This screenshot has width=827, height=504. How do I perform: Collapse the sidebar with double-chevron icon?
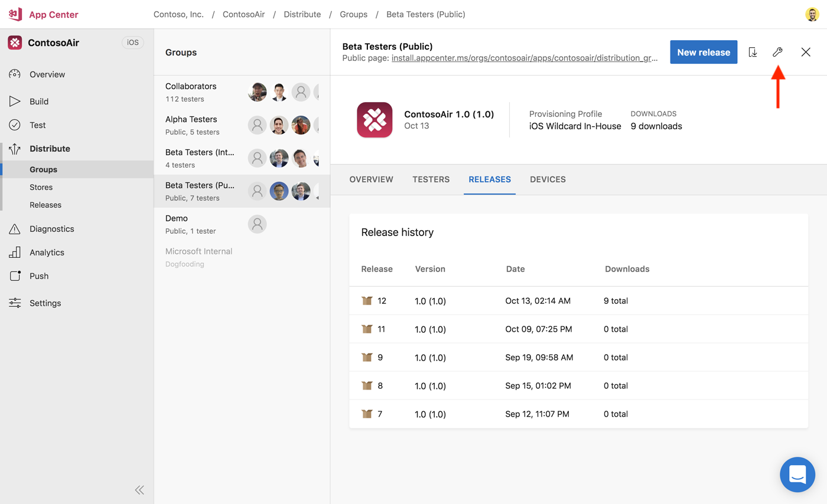(x=139, y=489)
